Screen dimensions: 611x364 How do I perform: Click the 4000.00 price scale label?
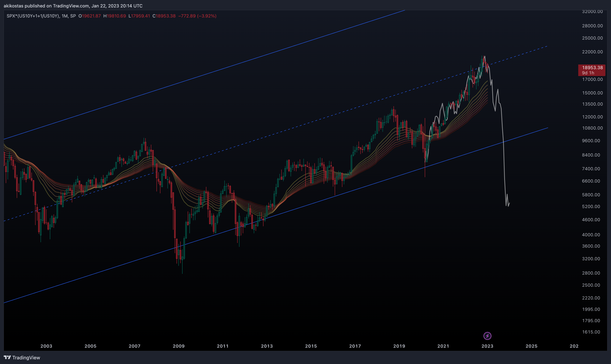[591, 235]
